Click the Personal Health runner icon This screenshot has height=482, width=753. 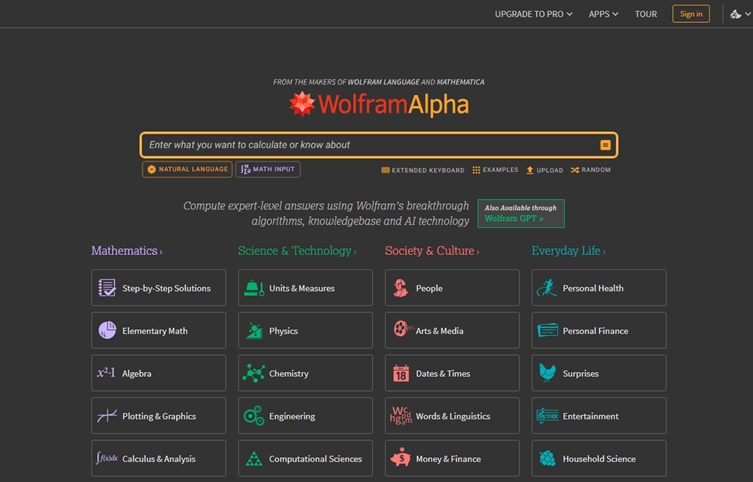(x=547, y=288)
